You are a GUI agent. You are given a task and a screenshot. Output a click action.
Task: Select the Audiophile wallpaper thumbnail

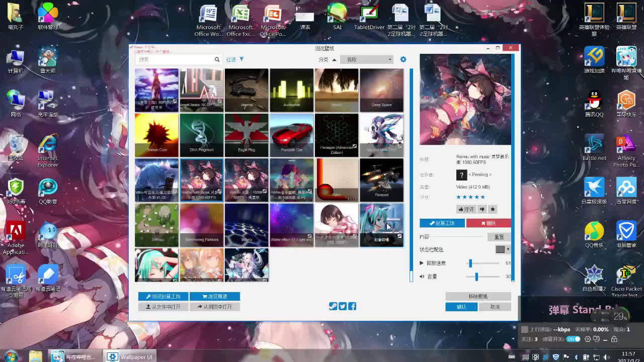pyautogui.click(x=291, y=90)
